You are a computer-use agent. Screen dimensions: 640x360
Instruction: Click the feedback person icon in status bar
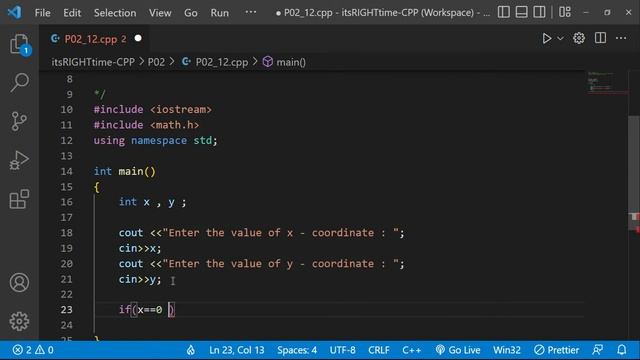coord(598,350)
